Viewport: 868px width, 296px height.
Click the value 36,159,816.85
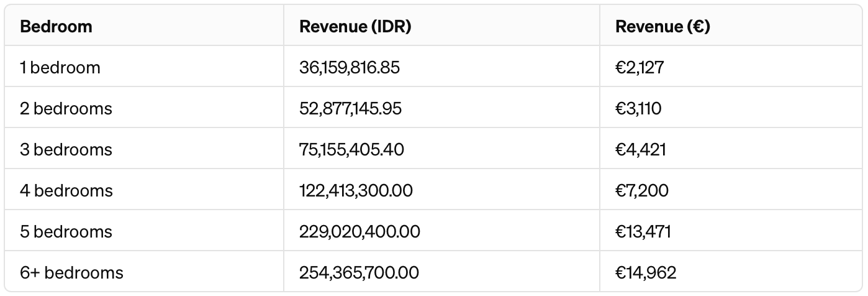(350, 67)
